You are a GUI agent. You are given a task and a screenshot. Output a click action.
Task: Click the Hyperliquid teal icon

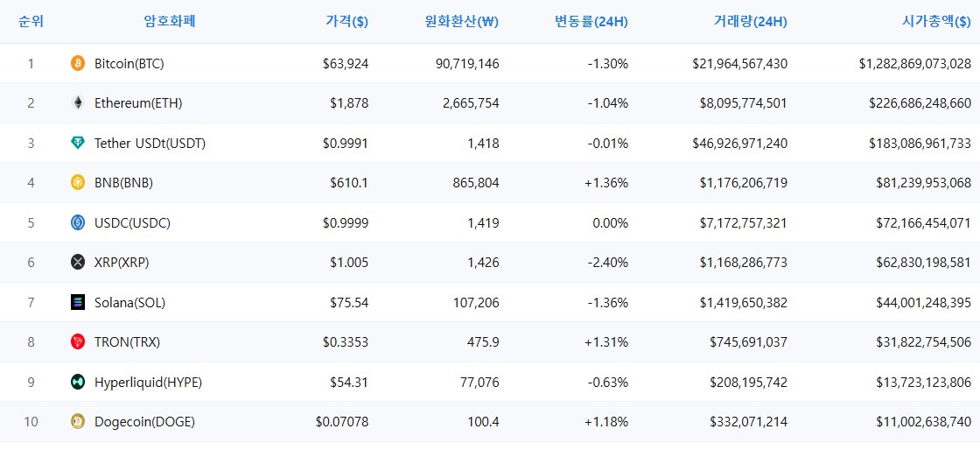click(78, 382)
